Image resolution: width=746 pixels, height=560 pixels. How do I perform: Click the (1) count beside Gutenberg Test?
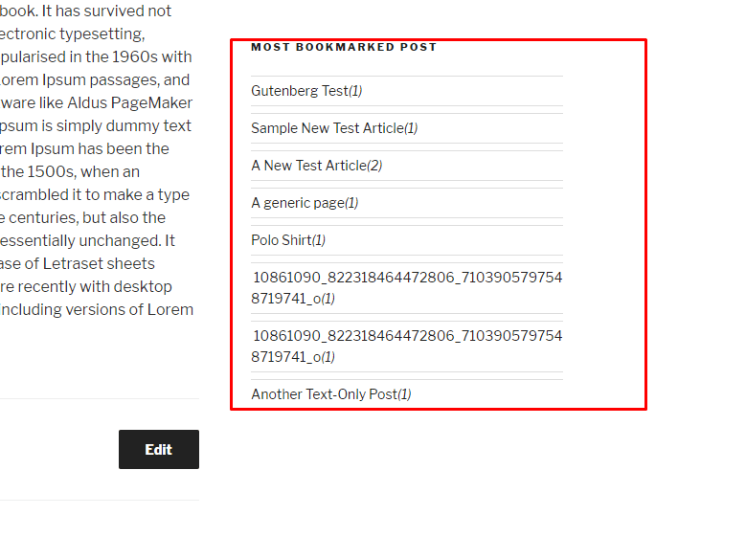355,91
